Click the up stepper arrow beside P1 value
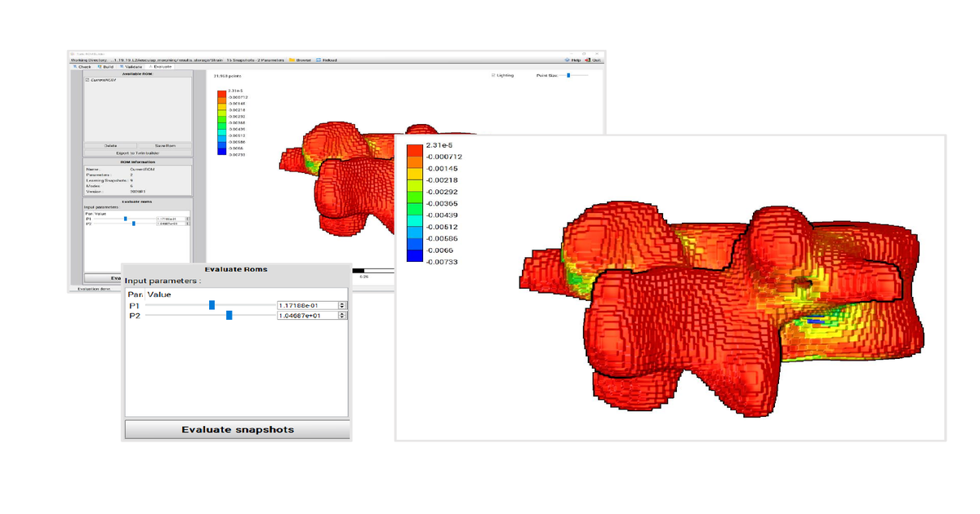 pyautogui.click(x=342, y=302)
